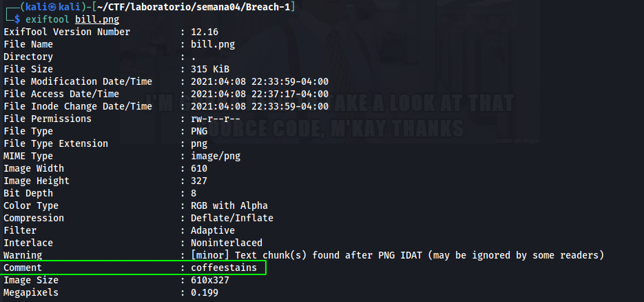Screen dimensions: 644x302
Task: Click the File Access Date/Time value
Action: click(x=260, y=94)
